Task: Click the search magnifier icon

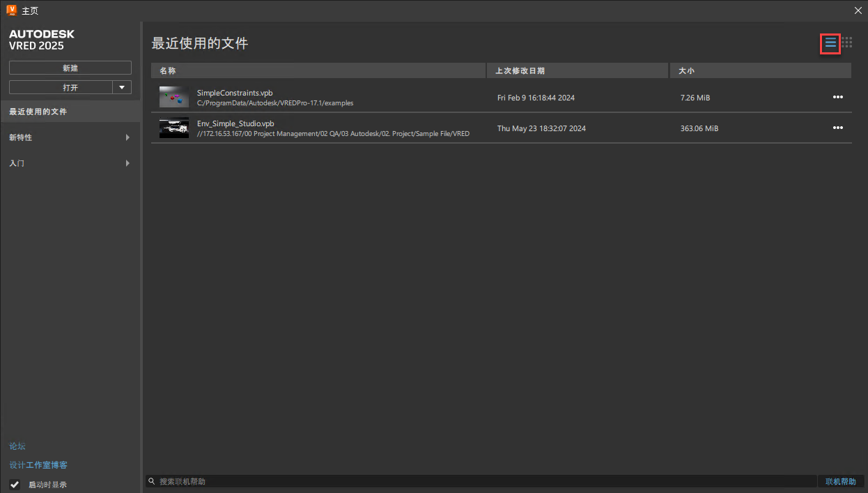Action: click(151, 482)
